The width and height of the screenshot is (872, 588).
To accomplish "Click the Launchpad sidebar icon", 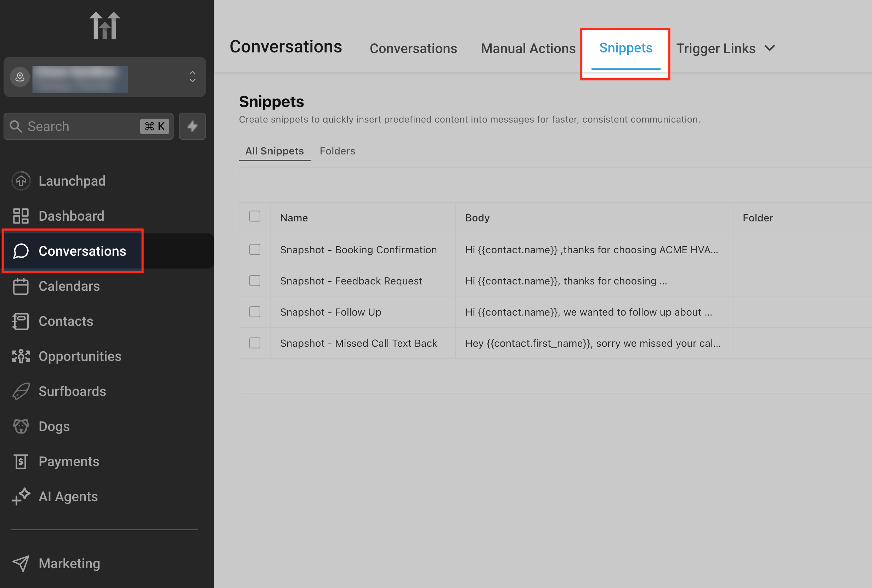I will coord(21,181).
